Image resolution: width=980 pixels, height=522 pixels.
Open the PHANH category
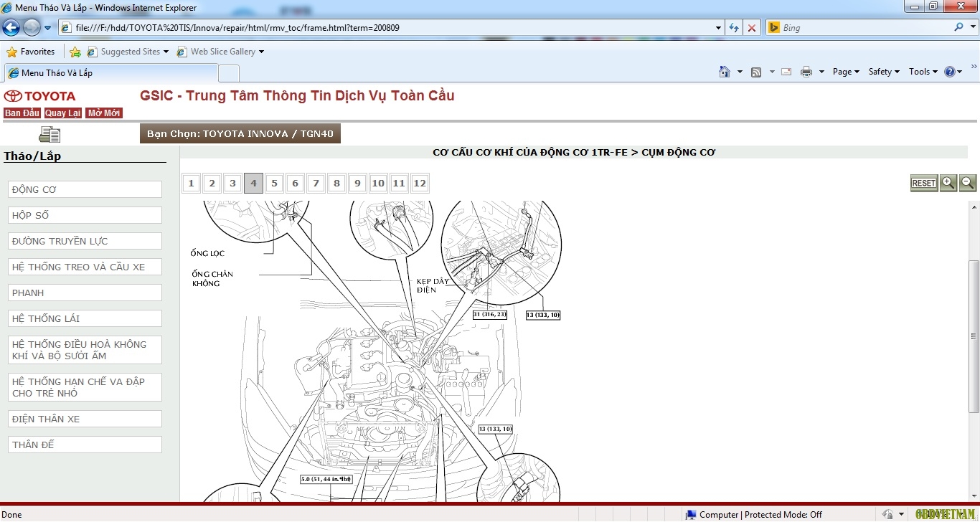(x=85, y=293)
